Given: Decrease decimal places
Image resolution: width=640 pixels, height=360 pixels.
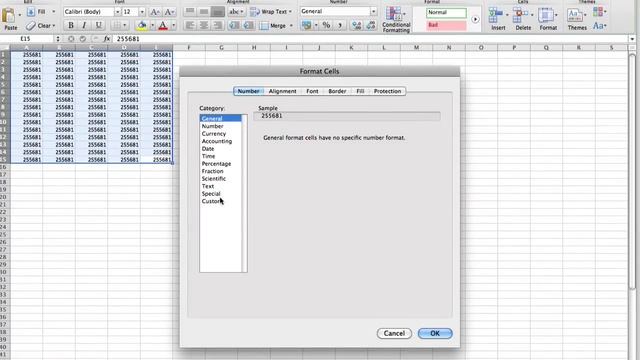Looking at the screenshot, I should click(371, 25).
